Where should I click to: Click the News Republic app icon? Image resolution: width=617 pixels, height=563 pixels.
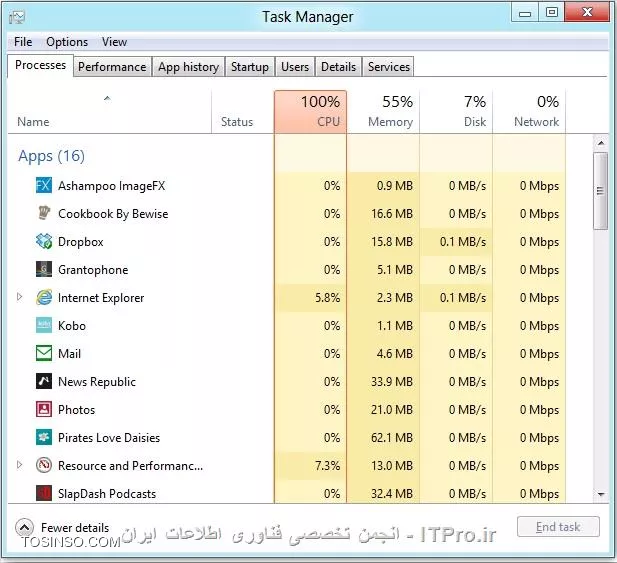(x=44, y=381)
